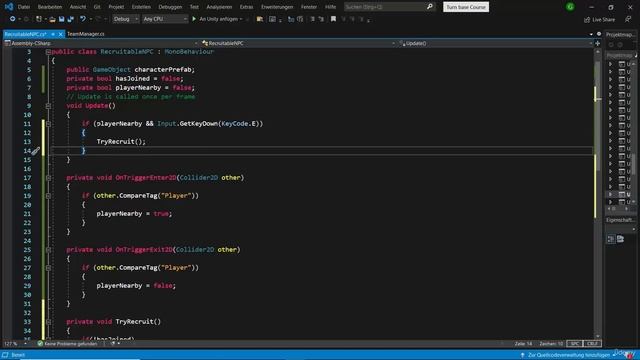Open the Debug configuration dropdown
This screenshot has width=640, height=360.
click(125, 19)
